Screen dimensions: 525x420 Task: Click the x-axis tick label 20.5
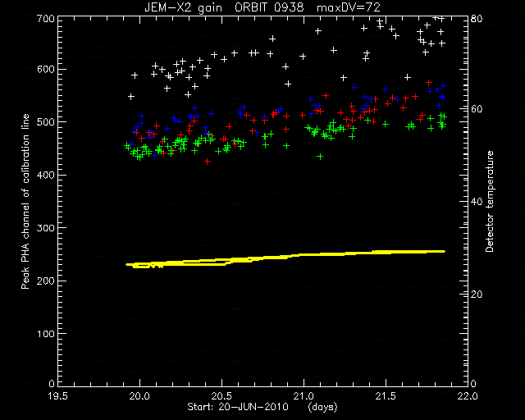click(221, 396)
